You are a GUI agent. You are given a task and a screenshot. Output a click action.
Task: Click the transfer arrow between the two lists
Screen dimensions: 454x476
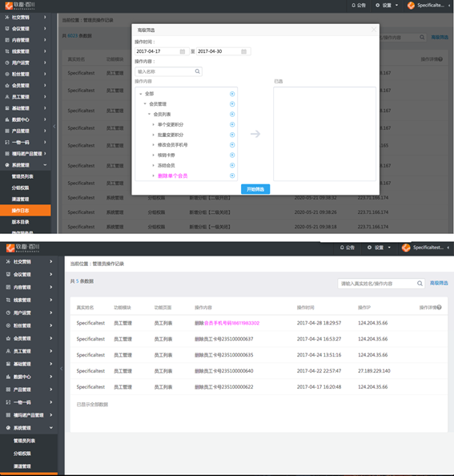pyautogui.click(x=255, y=134)
